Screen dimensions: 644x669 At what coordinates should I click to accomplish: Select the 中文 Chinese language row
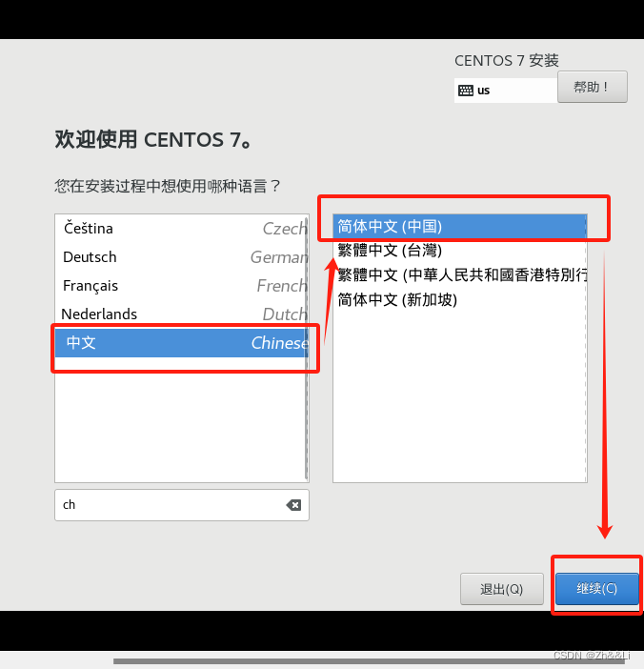[180, 343]
